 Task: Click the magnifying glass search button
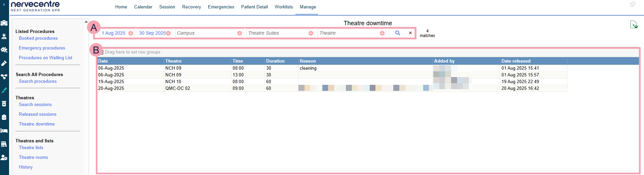coord(397,33)
